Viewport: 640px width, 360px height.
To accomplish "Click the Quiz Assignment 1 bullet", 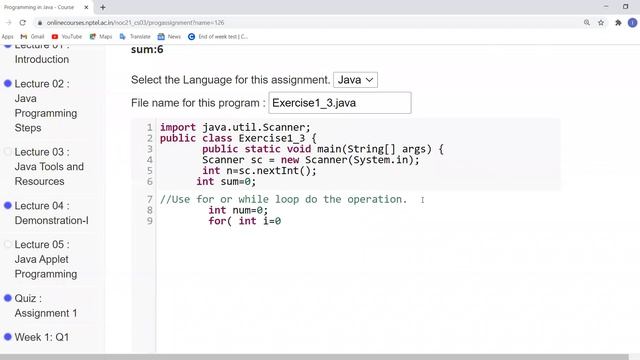I will click(8, 298).
